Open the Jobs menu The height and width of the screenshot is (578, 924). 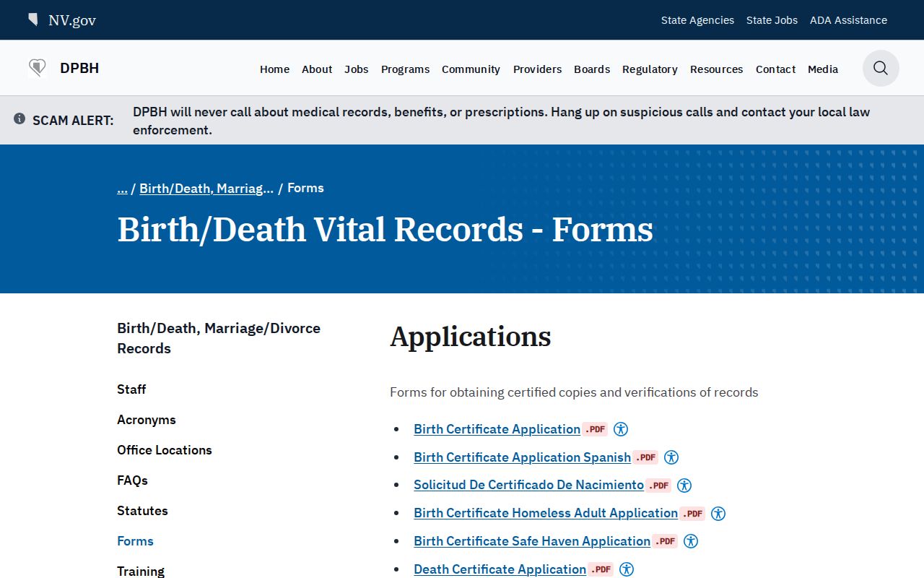click(357, 69)
